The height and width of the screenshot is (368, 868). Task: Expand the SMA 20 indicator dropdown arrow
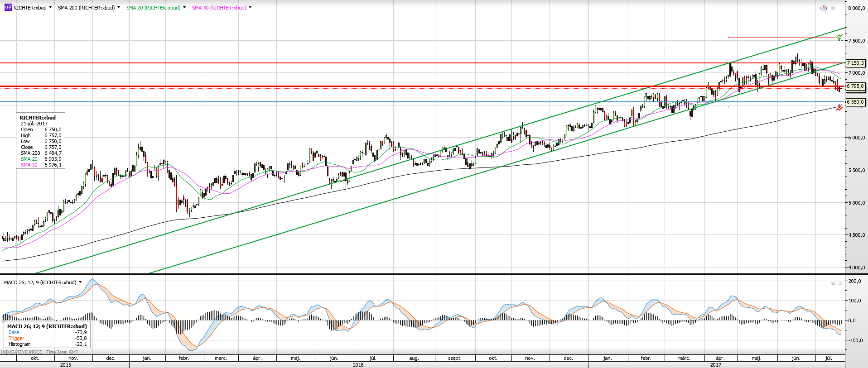pos(184,8)
